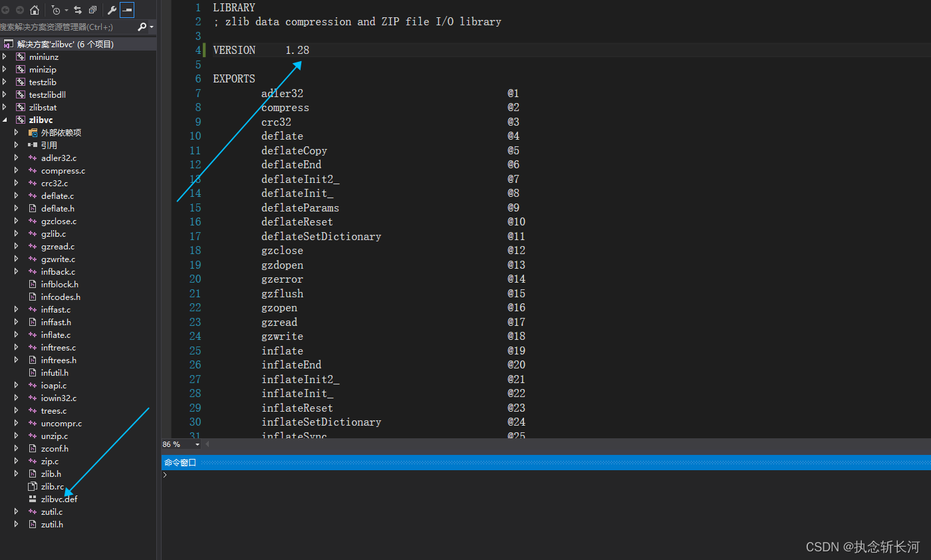Image resolution: width=931 pixels, height=560 pixels.
Task: Click the iowin32.c file icon
Action: click(x=33, y=398)
